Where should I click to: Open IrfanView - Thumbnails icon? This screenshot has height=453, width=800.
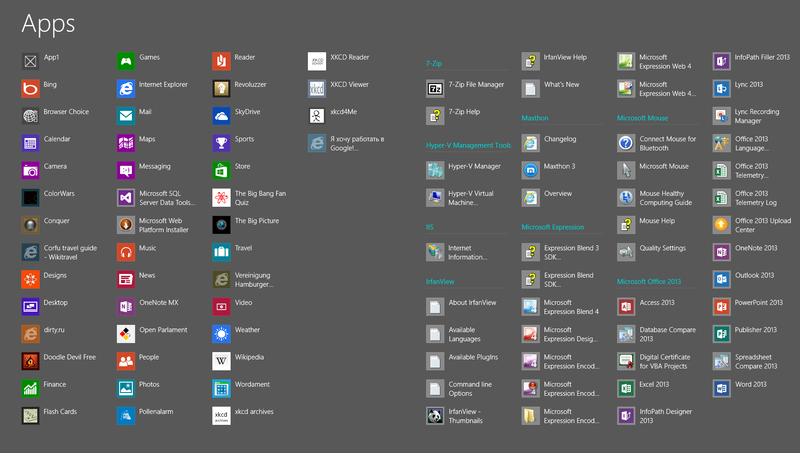[x=435, y=416]
